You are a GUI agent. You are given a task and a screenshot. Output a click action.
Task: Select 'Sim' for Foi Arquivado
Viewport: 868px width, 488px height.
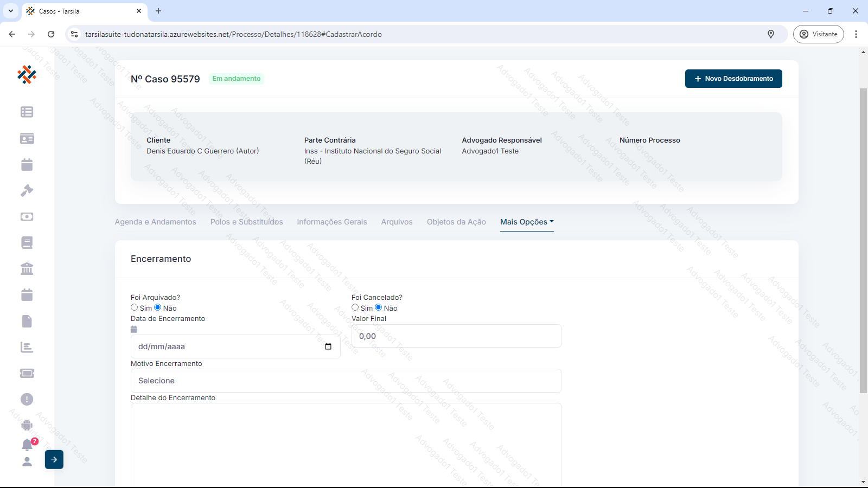pos(135,307)
